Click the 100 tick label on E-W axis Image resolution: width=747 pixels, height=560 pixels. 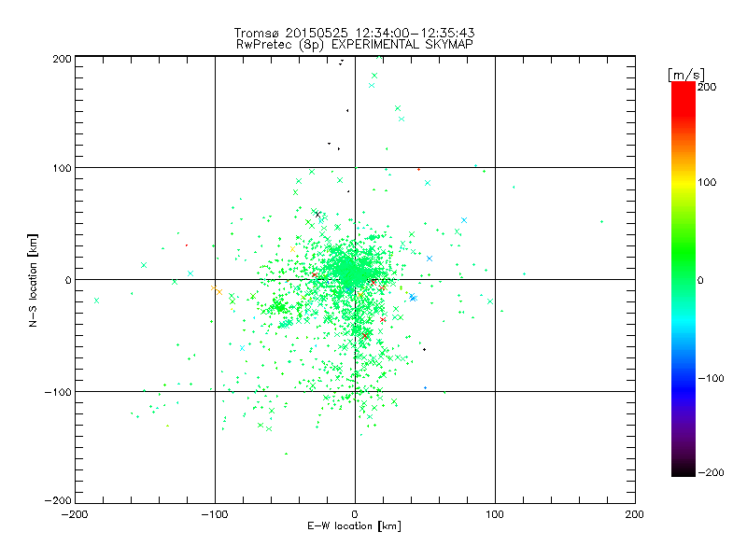495,514
